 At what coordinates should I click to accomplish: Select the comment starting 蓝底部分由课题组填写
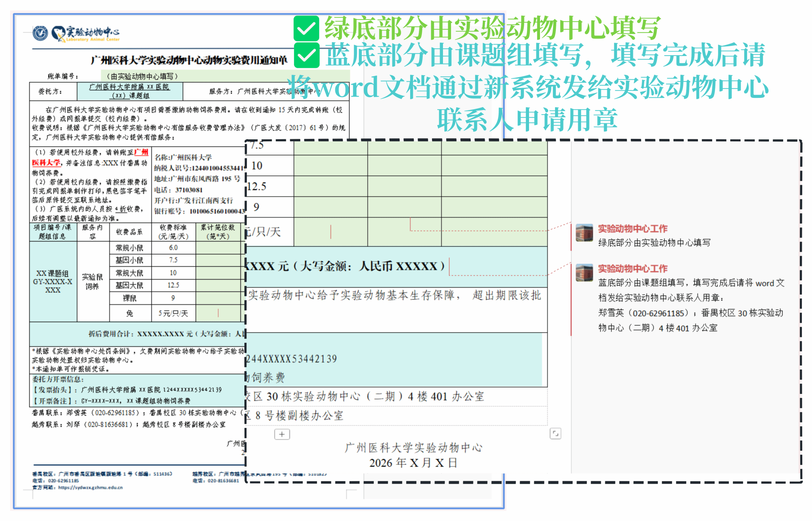(x=691, y=305)
